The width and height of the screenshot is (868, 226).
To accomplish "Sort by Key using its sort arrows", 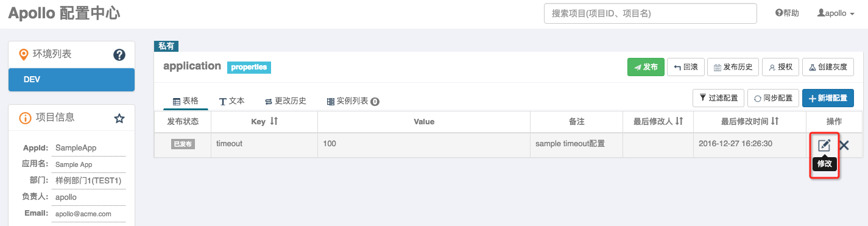I will pyautogui.click(x=273, y=122).
